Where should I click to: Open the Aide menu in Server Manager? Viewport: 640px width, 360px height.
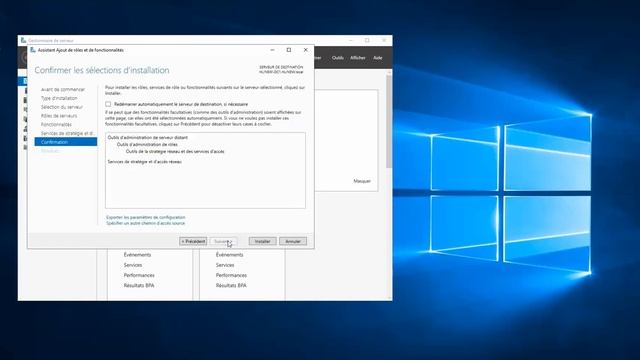(378, 58)
